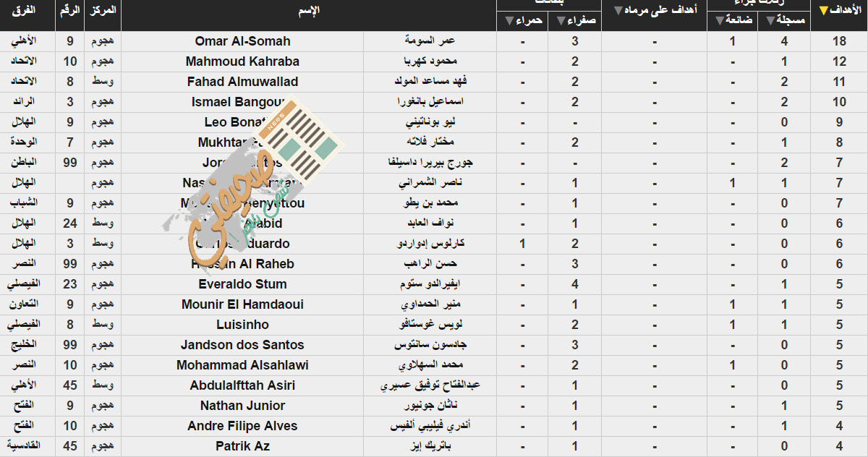The height and width of the screenshot is (457, 868).
Task: Select Arabic name مختار فلاته
Action: point(430,142)
